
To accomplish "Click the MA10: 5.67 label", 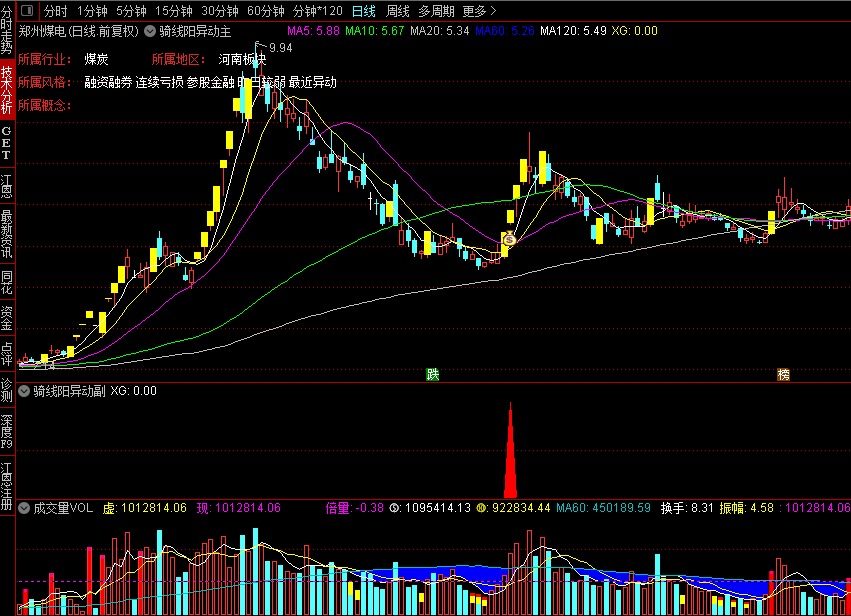I will click(x=374, y=31).
